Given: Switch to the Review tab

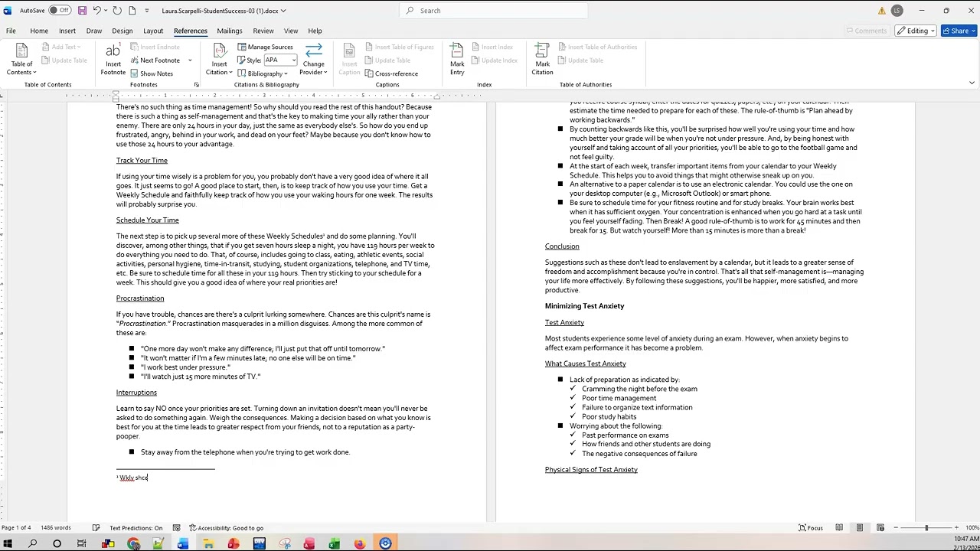Looking at the screenshot, I should pos(263,31).
